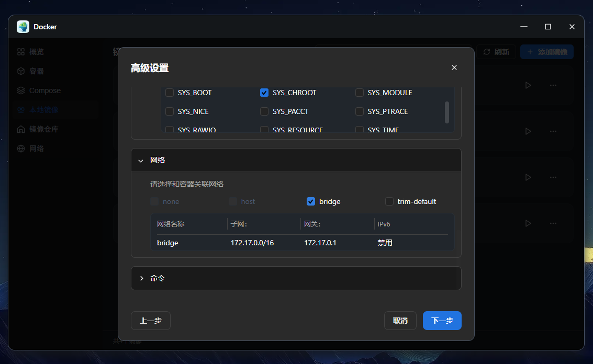This screenshot has width=593, height=364.
Task: Click the 上一步 button
Action: (x=151, y=321)
